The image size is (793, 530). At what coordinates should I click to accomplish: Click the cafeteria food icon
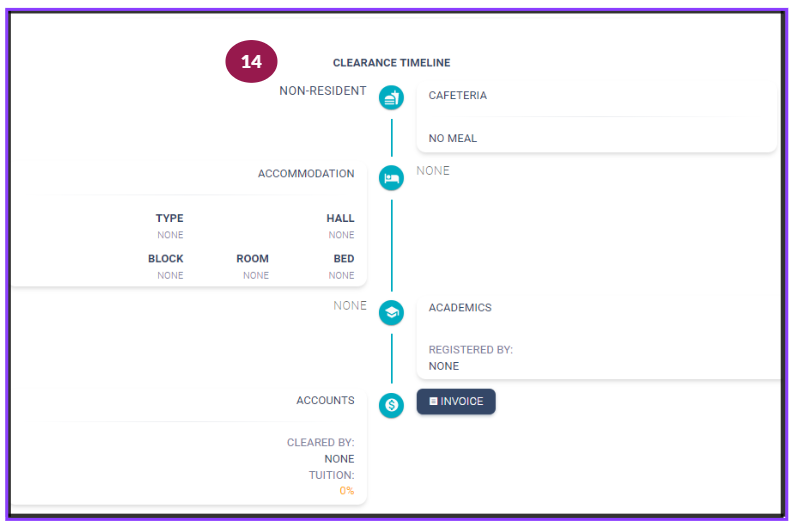391,98
